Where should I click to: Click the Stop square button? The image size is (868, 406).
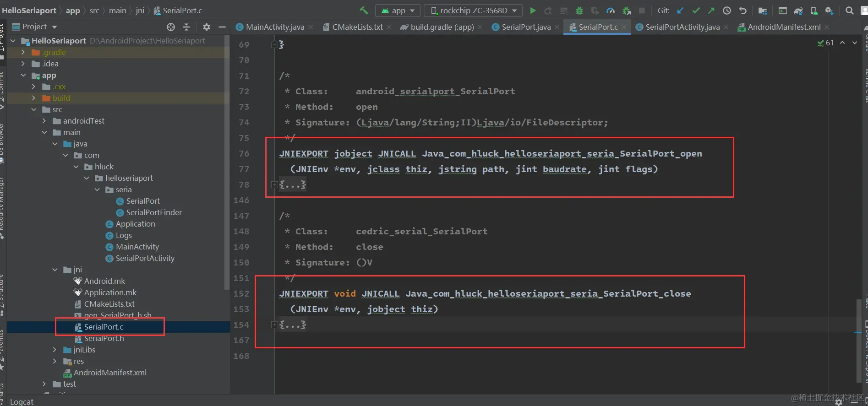(642, 10)
